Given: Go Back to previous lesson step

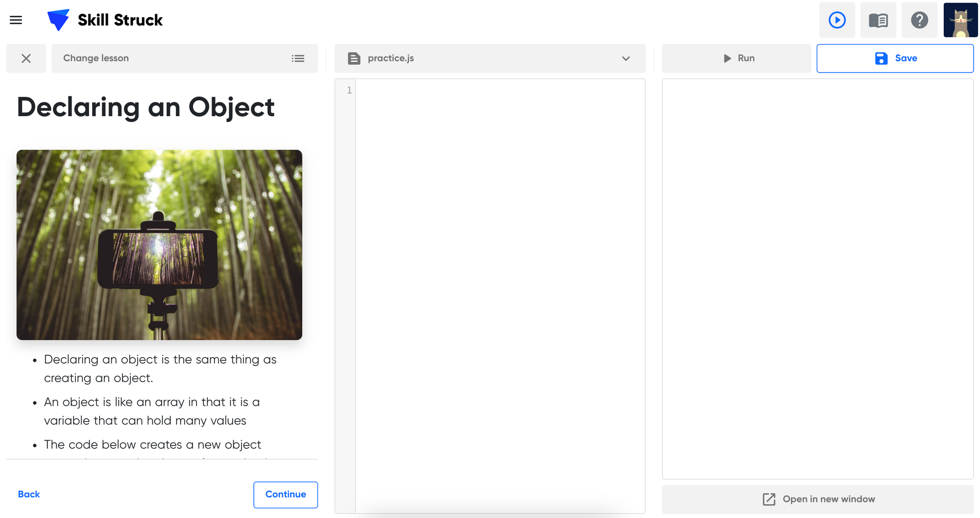Looking at the screenshot, I should click(x=29, y=494).
